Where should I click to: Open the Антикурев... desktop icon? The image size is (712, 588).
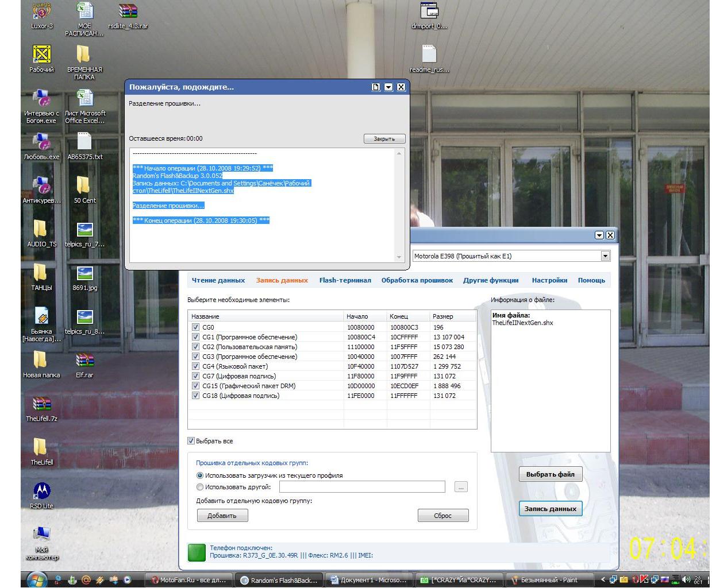pyautogui.click(x=41, y=190)
